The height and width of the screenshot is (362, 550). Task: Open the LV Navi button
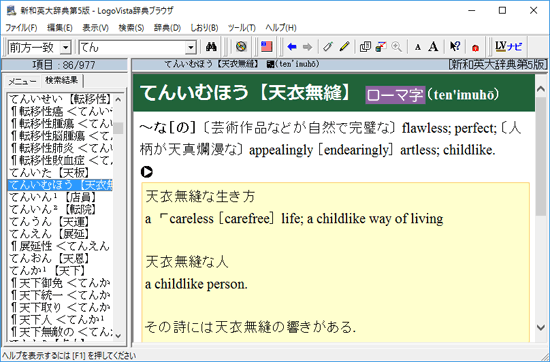click(x=508, y=47)
